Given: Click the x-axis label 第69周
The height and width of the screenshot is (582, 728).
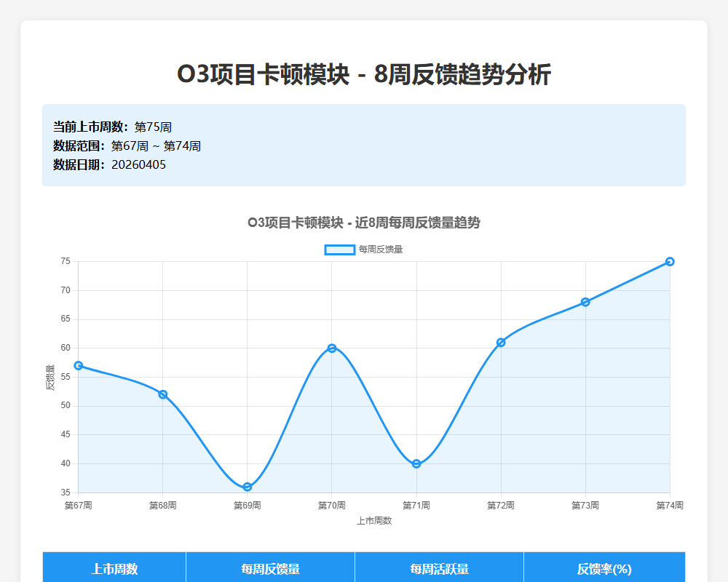Looking at the screenshot, I should [248, 506].
